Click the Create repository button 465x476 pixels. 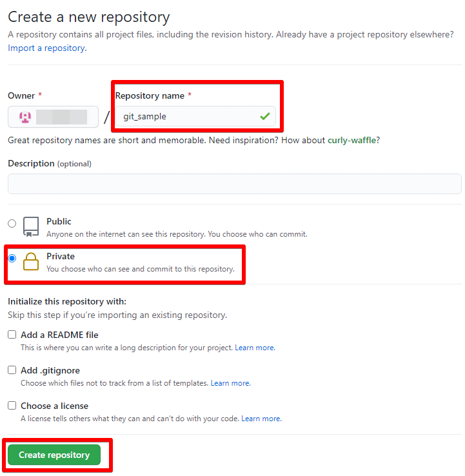point(54,455)
